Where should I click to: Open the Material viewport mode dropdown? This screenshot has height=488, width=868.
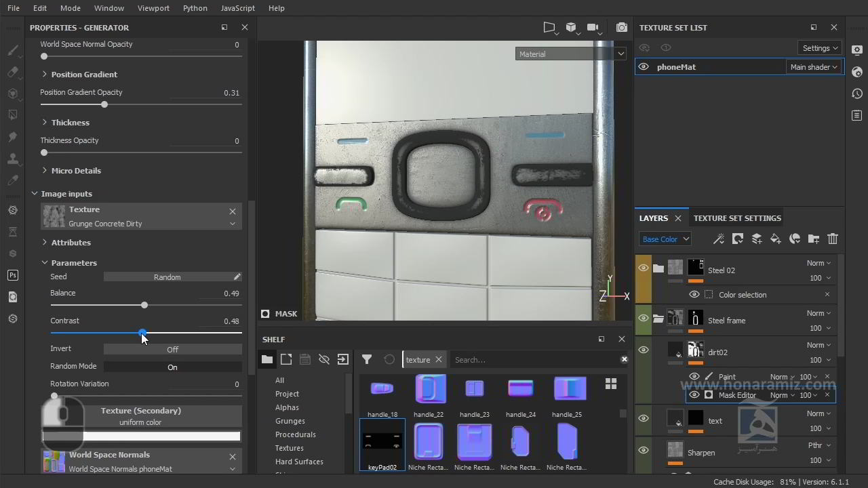[571, 54]
